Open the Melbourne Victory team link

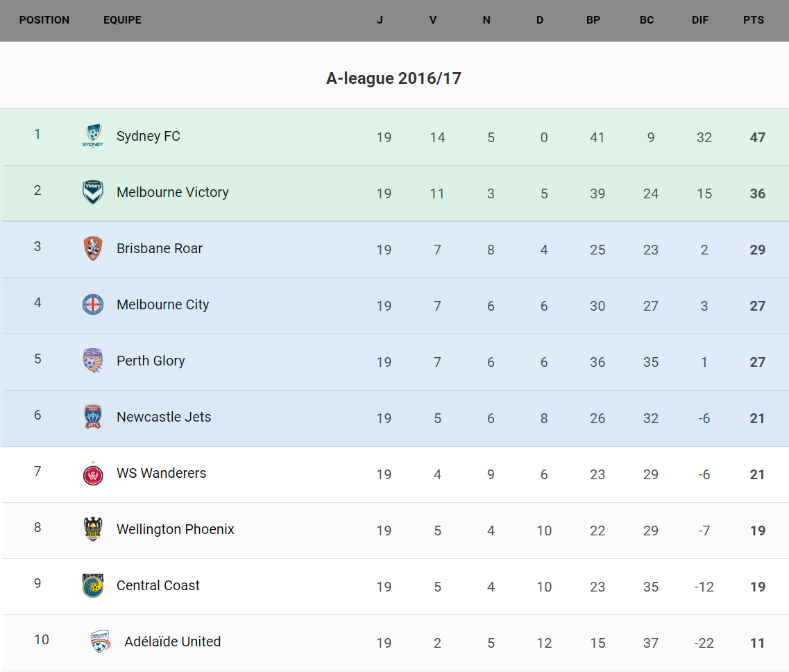[173, 192]
